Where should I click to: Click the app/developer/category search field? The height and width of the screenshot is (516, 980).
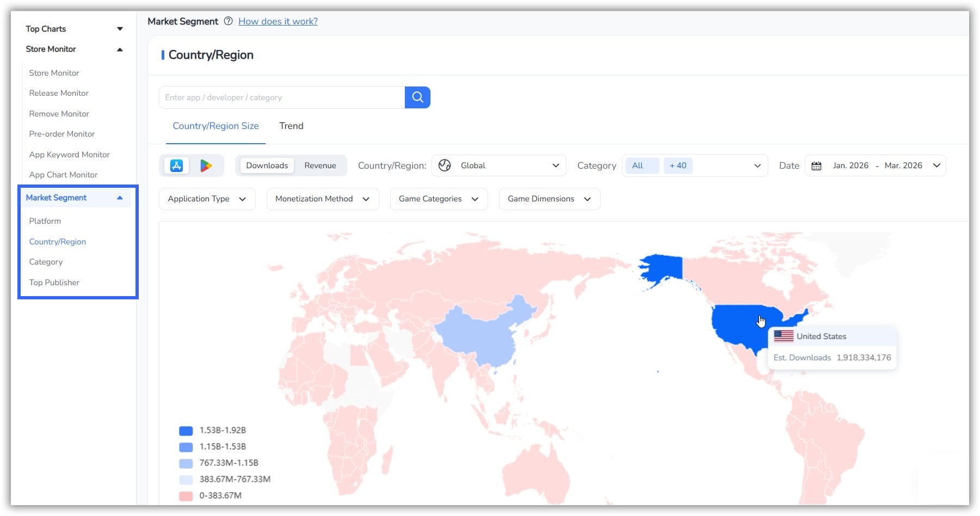click(x=281, y=97)
